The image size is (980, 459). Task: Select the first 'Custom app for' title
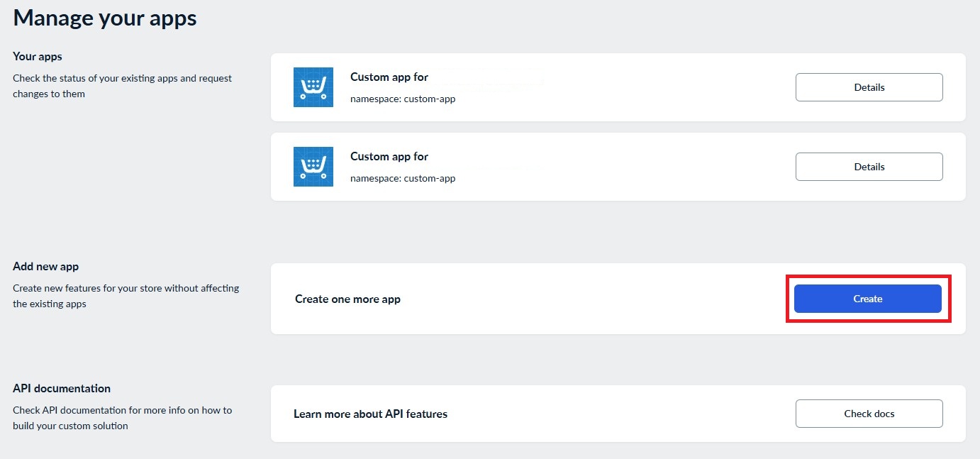(389, 77)
